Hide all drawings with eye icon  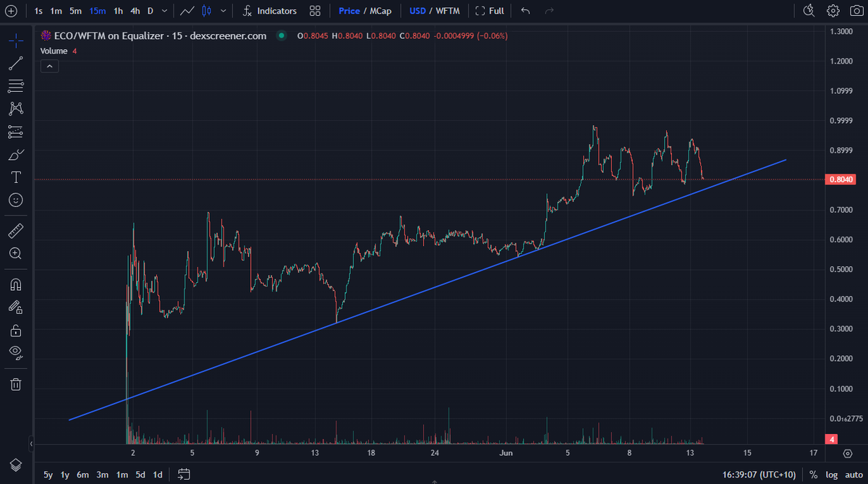pos(16,353)
